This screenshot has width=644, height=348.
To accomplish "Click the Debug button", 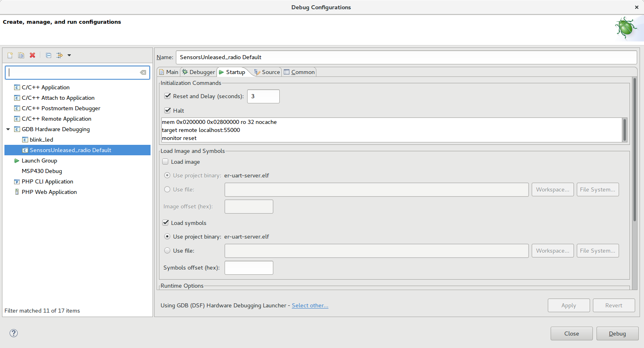I will click(617, 334).
